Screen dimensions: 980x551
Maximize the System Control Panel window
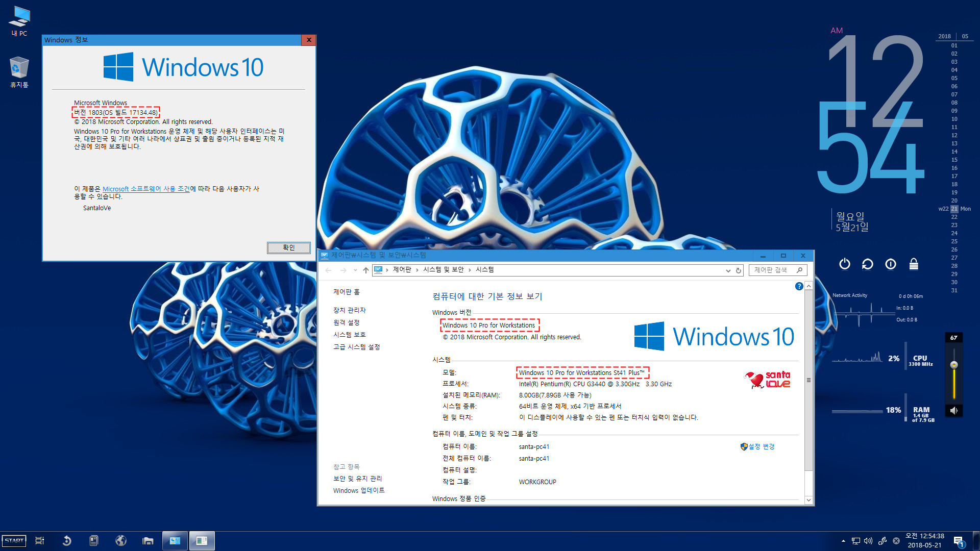pos(783,256)
